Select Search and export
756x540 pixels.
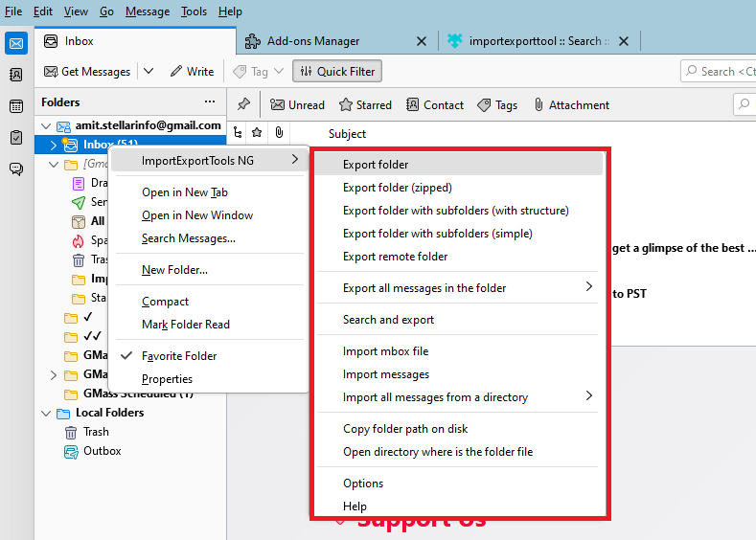tap(459, 320)
